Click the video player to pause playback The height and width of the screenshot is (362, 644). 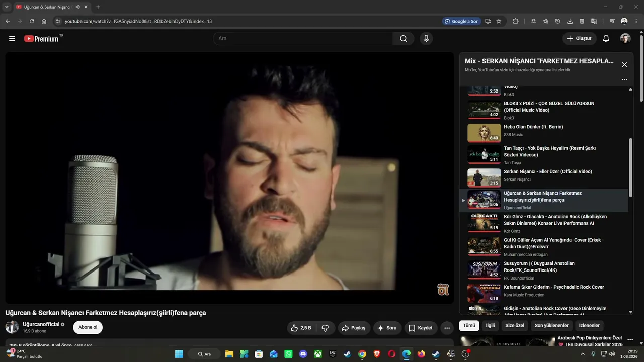point(229,178)
